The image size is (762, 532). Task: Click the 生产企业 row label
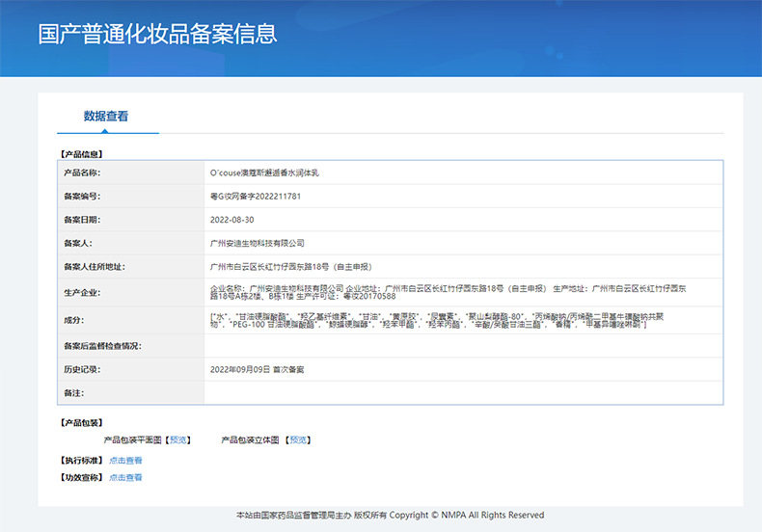click(x=82, y=293)
